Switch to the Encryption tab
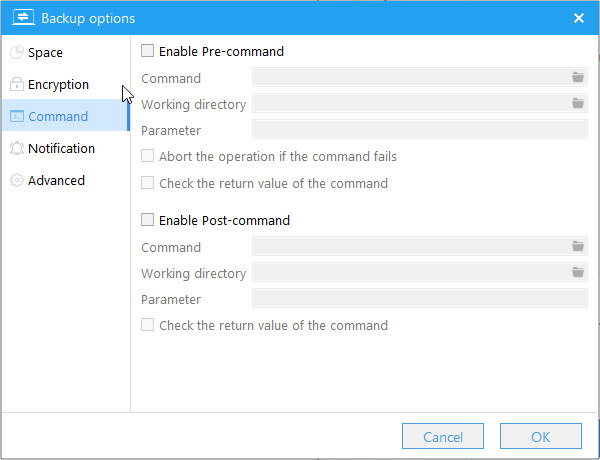Image resolution: width=600 pixels, height=460 pixels. click(x=58, y=85)
